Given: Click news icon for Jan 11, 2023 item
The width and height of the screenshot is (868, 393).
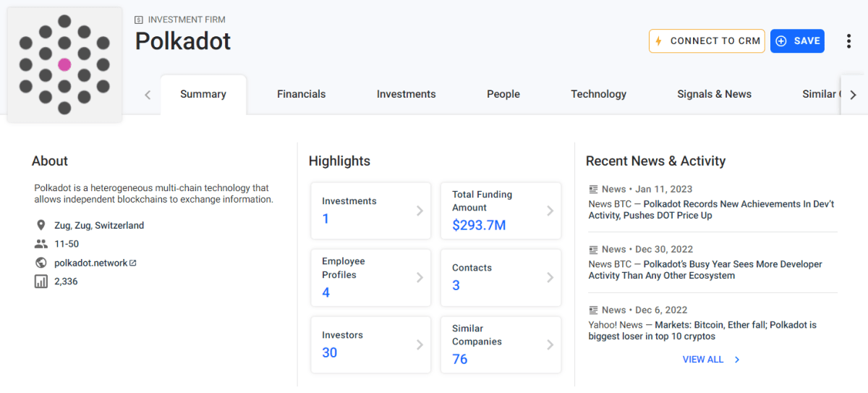Looking at the screenshot, I should 593,189.
